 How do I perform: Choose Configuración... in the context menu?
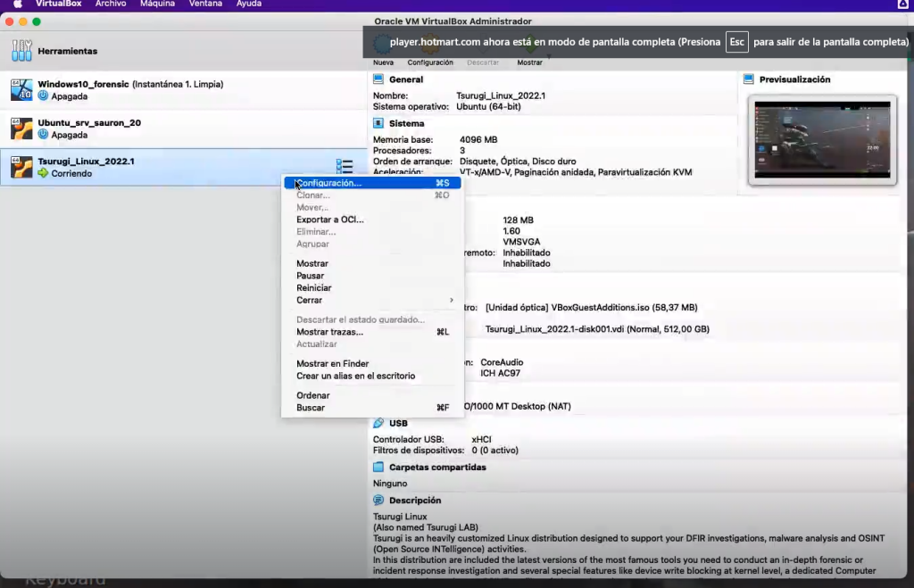(x=372, y=183)
